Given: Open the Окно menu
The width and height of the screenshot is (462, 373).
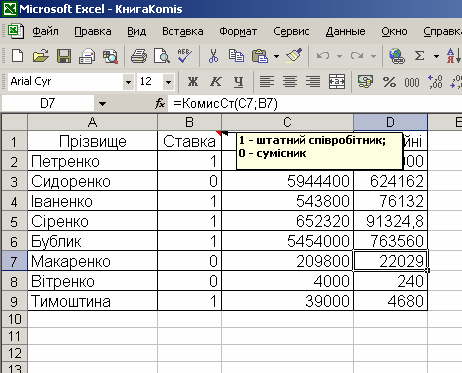Looking at the screenshot, I should point(394,31).
